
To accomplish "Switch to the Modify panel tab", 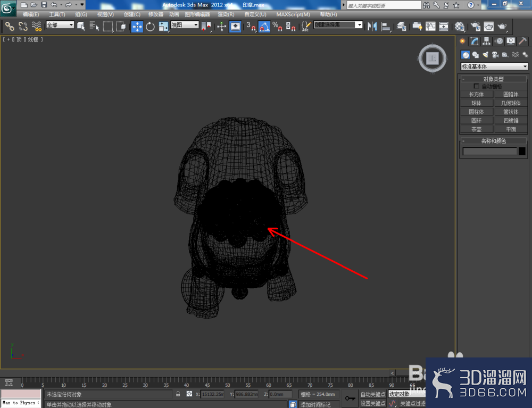I will (x=475, y=41).
